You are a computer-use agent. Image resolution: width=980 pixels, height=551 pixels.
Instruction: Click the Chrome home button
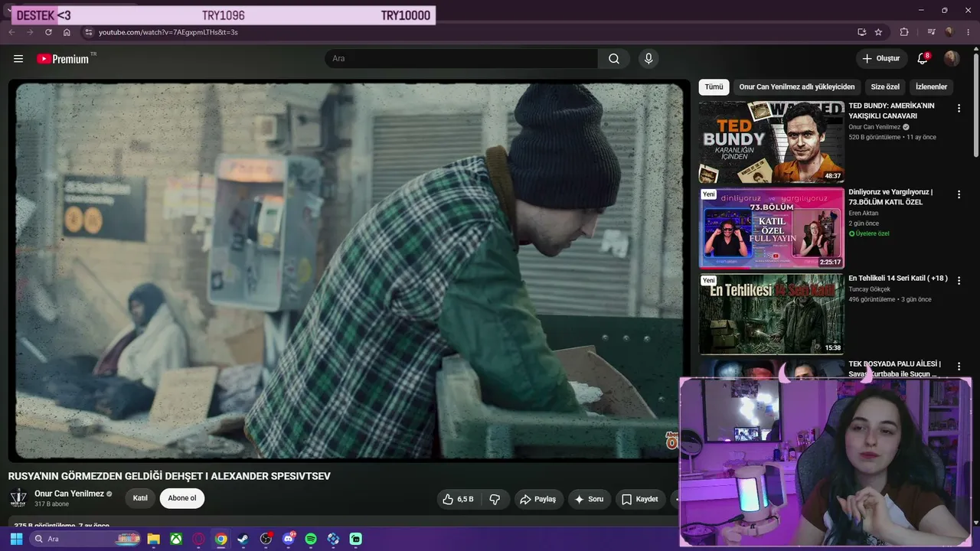[67, 32]
